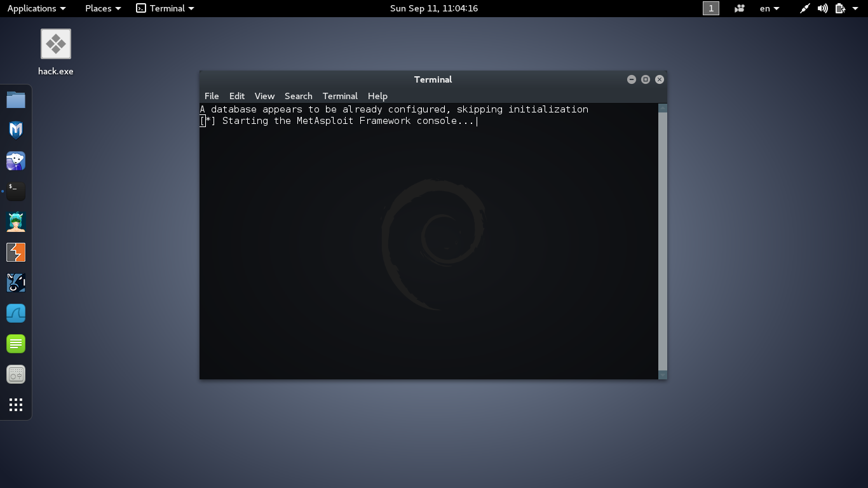Screen dimensions: 868x488
Task: Open the File menu in Terminal
Action: [x=212, y=96]
